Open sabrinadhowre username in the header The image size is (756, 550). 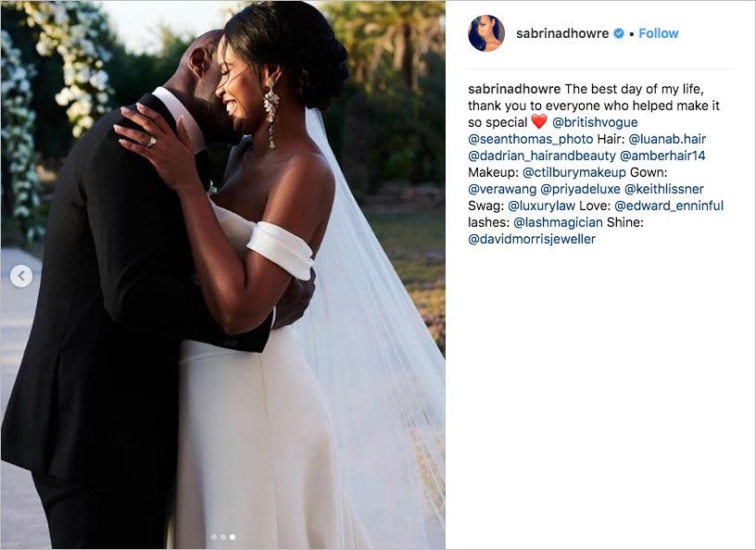(562, 33)
